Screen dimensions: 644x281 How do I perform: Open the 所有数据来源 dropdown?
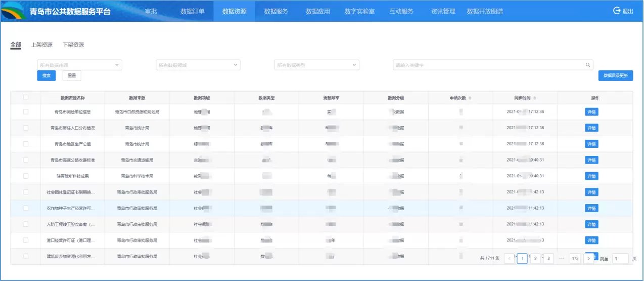pos(80,65)
